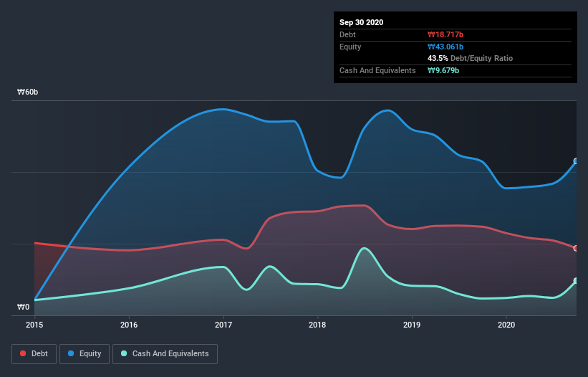Click the Sep 30 2020 tooltip date
Viewport: 588px width, 377px height.
click(x=362, y=22)
